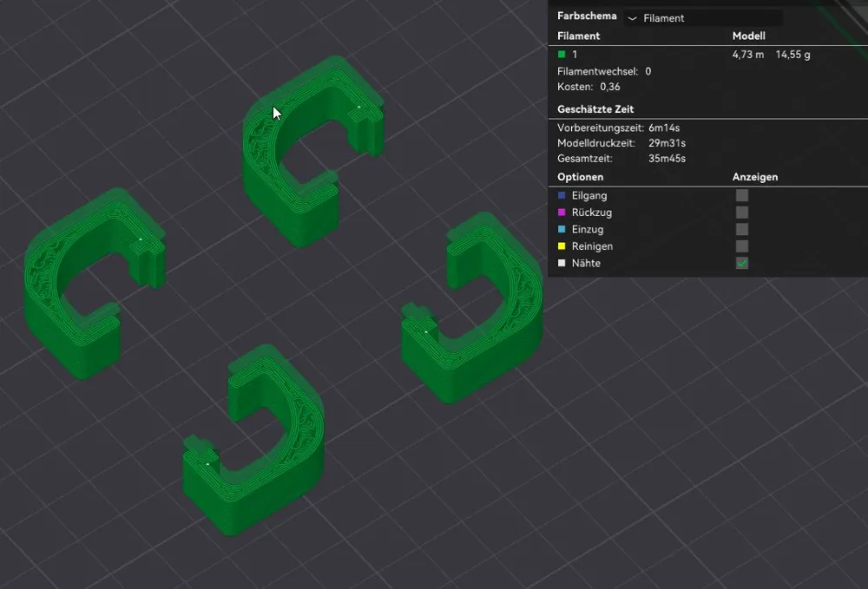Click the blue Eilgang color swatch
Viewport: 868px width, 589px height.
[x=562, y=195]
